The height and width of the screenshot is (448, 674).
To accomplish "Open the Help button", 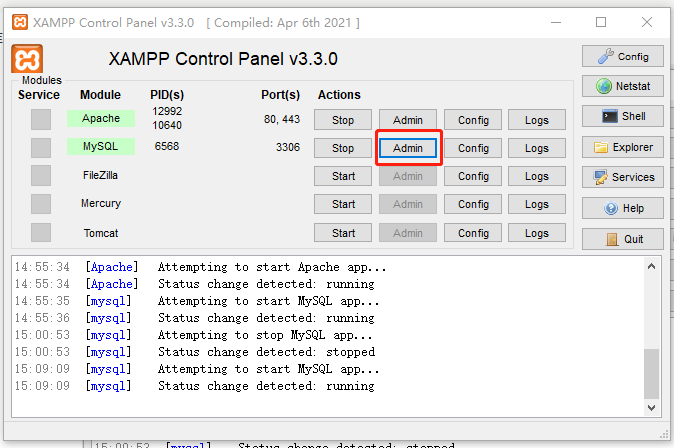I will pyautogui.click(x=622, y=208).
